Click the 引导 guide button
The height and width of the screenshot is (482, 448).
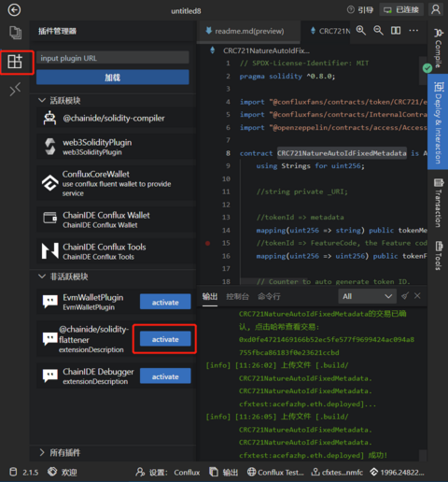pos(360,10)
